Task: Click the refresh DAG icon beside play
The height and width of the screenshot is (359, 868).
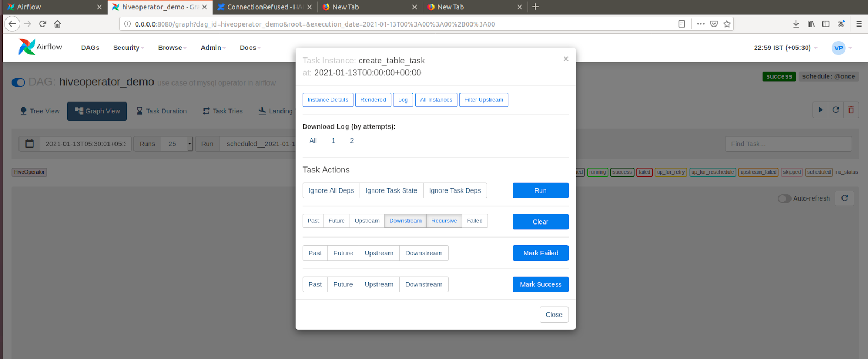Action: [x=835, y=110]
